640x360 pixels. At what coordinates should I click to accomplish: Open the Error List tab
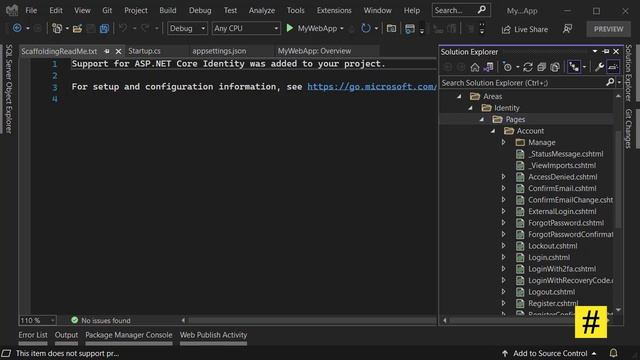[x=33, y=335]
